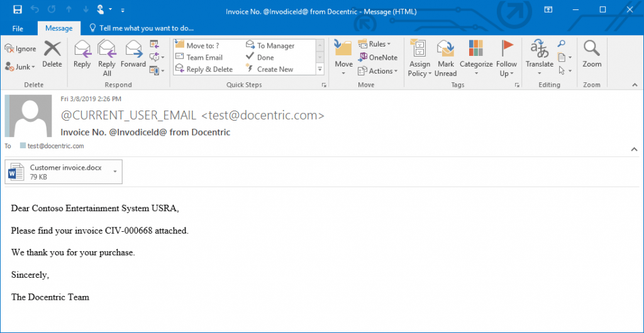Ignore this conversation
Viewport: 644px width, 333px height.
[x=21, y=49]
